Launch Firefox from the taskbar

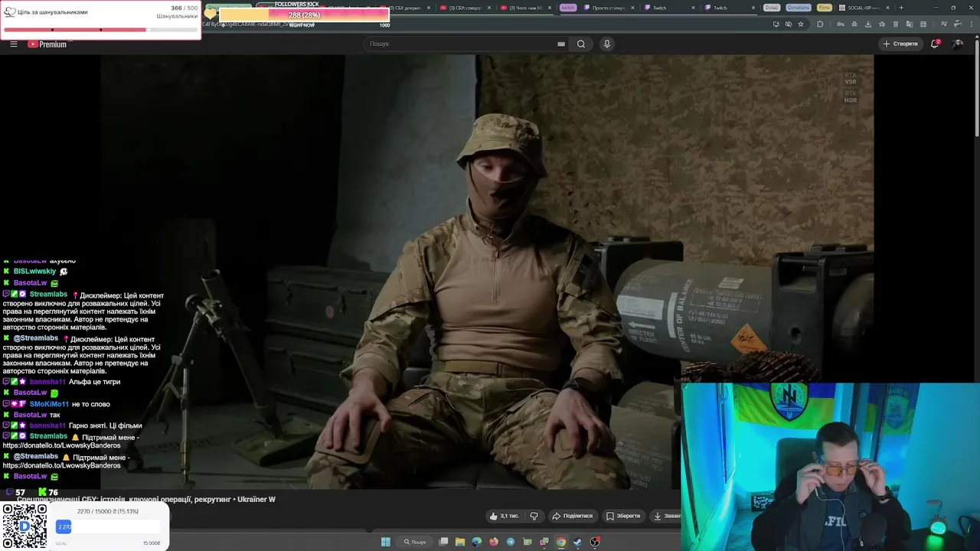pos(494,542)
